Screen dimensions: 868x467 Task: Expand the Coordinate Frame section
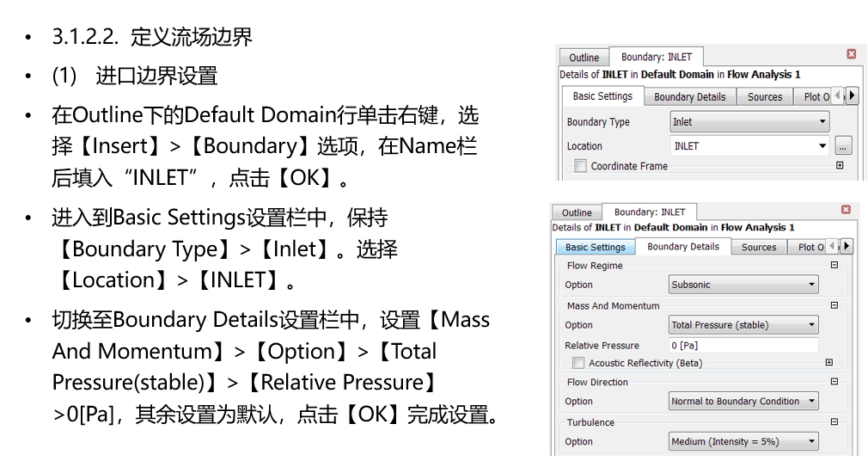tap(840, 165)
